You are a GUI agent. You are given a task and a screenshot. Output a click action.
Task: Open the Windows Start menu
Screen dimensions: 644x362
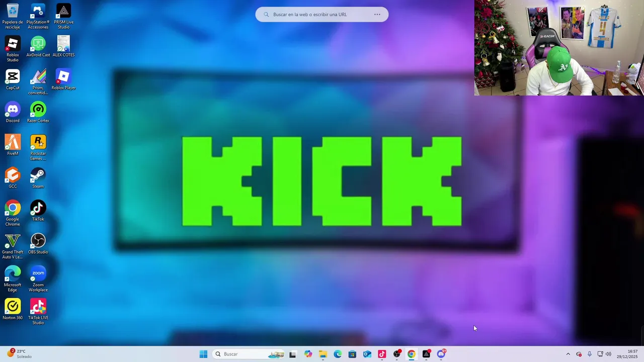coord(203,354)
